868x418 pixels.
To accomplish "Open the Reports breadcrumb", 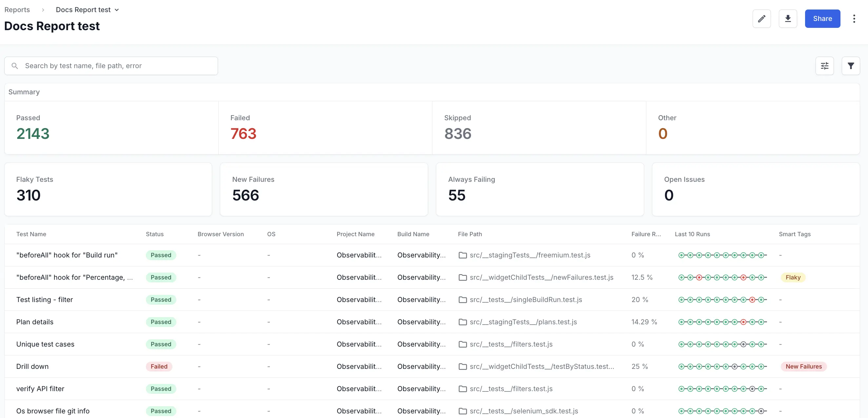I will pos(17,10).
